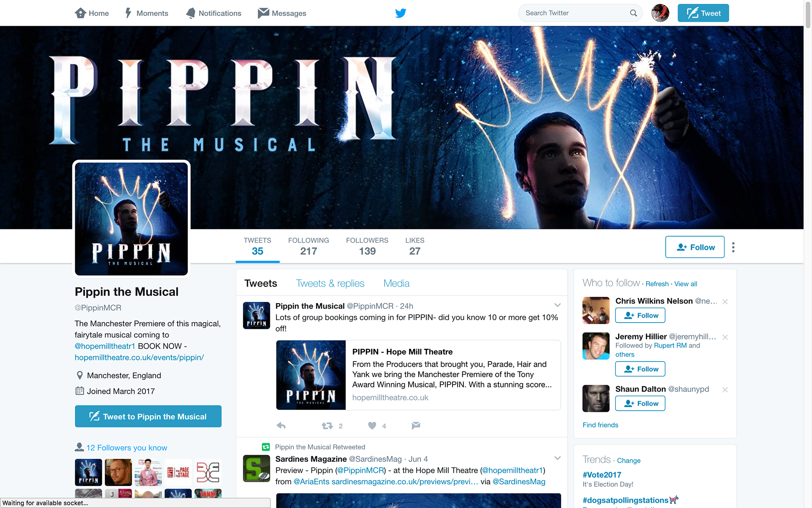Open the Pippin profile picture

(x=132, y=219)
